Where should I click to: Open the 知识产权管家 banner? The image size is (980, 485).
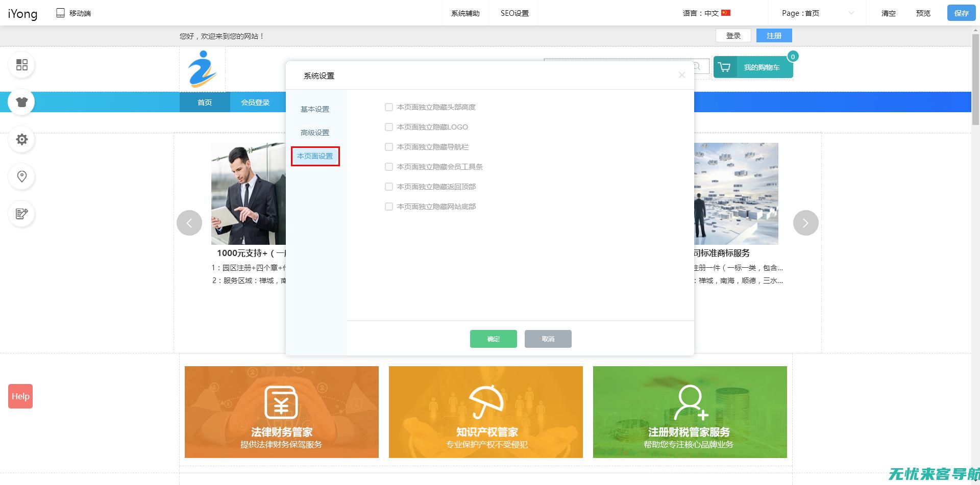coord(486,412)
